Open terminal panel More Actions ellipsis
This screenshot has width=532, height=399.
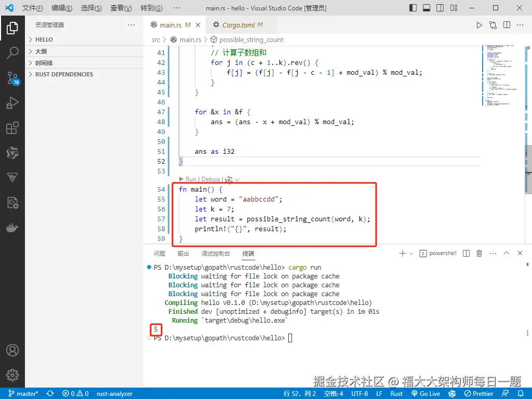[493, 253]
